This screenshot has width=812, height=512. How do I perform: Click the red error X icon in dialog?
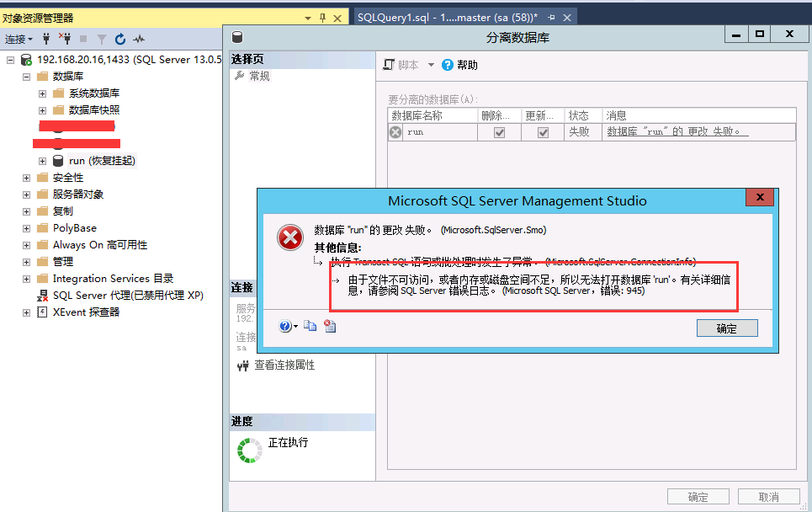290,237
